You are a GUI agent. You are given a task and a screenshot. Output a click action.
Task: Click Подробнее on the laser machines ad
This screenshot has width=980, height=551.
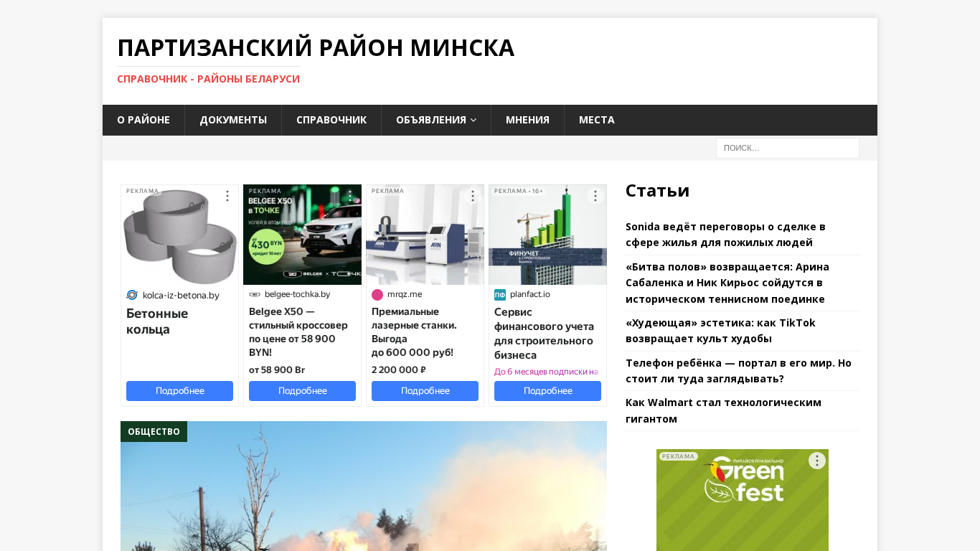tap(425, 391)
